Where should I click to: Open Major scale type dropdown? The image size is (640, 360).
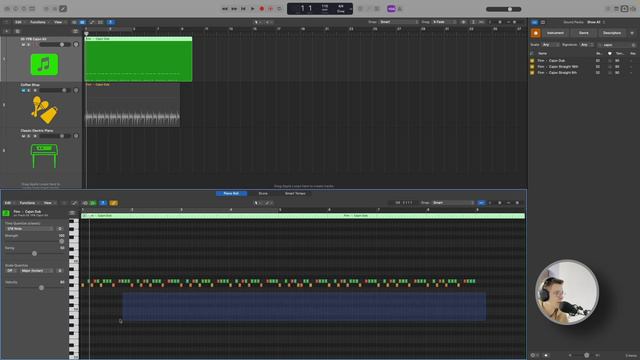click(x=37, y=271)
